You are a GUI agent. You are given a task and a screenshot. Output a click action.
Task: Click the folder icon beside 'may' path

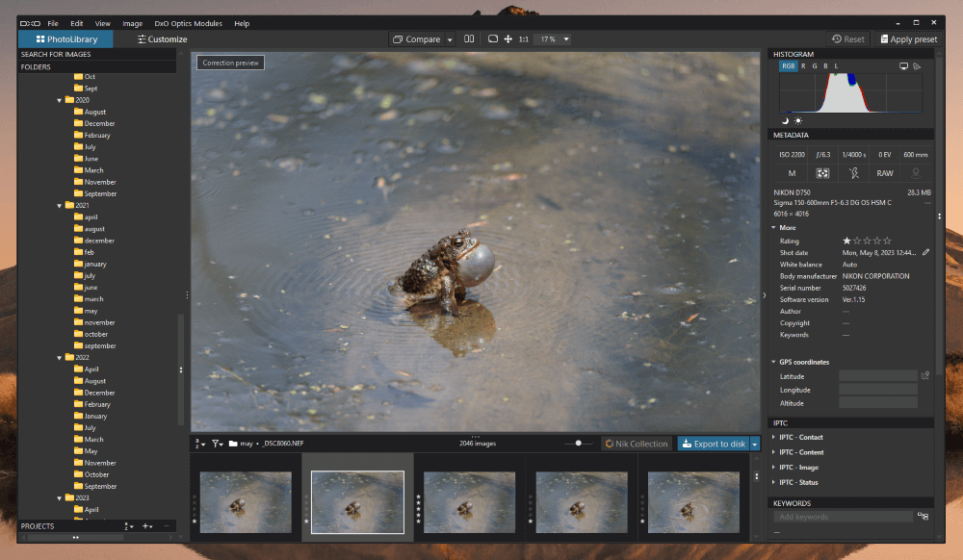point(233,443)
